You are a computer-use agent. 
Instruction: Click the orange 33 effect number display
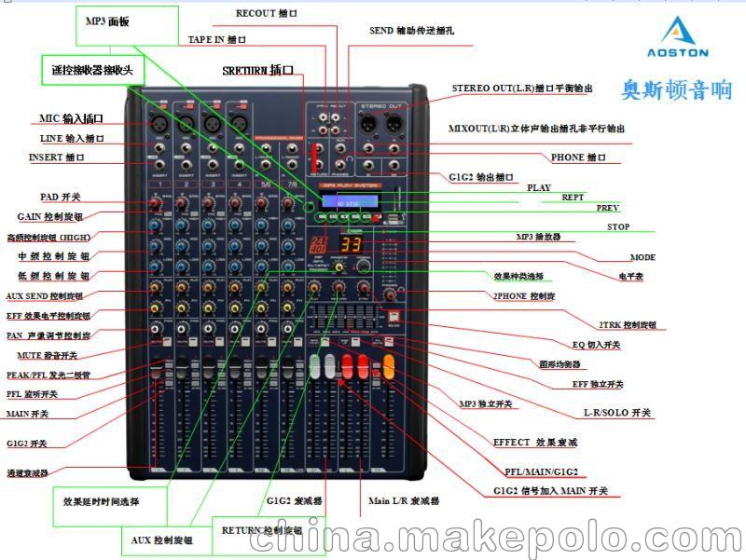[x=351, y=245]
